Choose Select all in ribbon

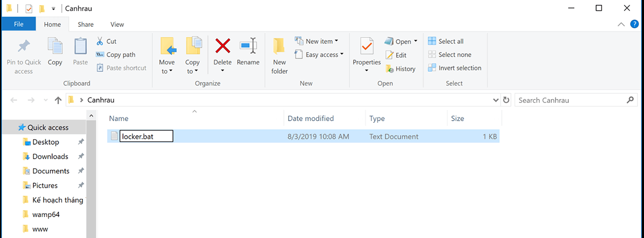[445, 41]
